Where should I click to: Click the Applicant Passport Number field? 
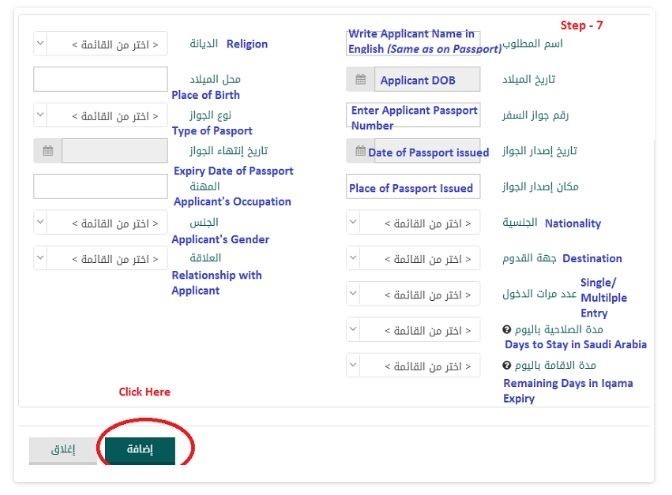412,116
